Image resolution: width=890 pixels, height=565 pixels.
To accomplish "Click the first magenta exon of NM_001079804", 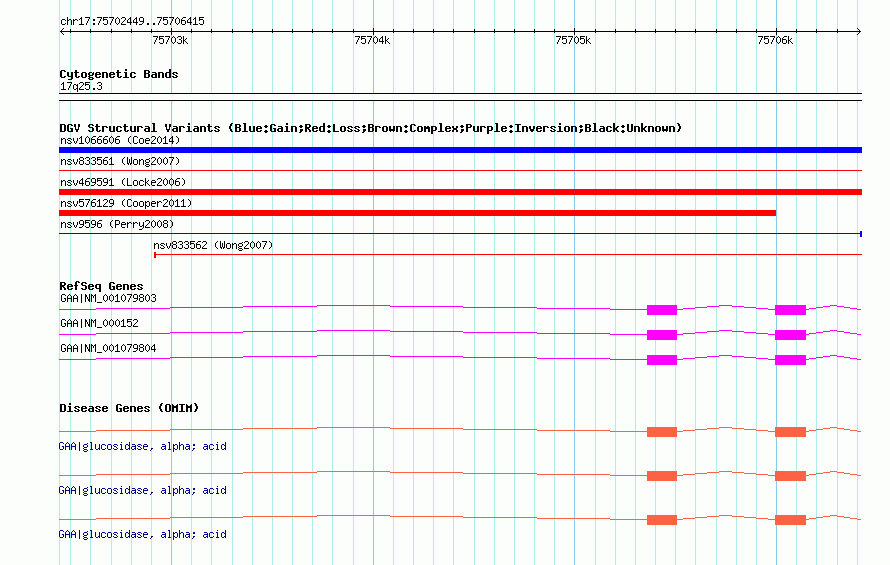I will [662, 359].
